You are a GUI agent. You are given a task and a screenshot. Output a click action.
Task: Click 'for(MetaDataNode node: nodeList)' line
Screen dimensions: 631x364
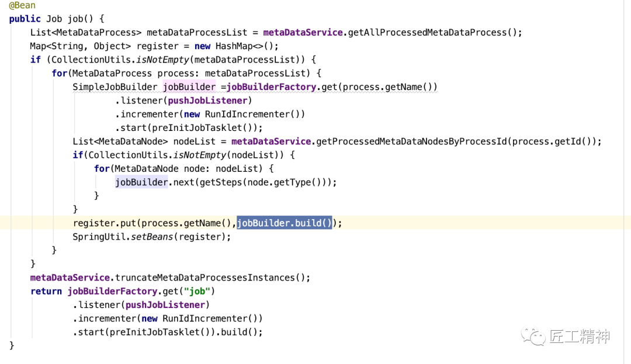(184, 169)
